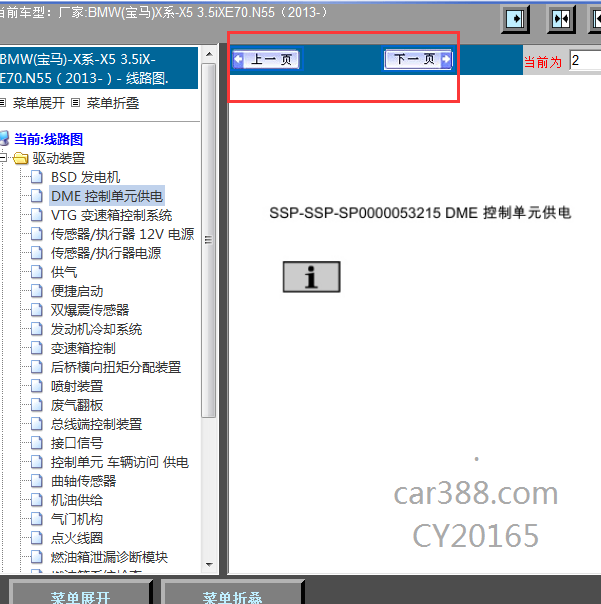Image resolution: width=601 pixels, height=604 pixels.
Task: Click the current page number field
Action: [x=585, y=60]
